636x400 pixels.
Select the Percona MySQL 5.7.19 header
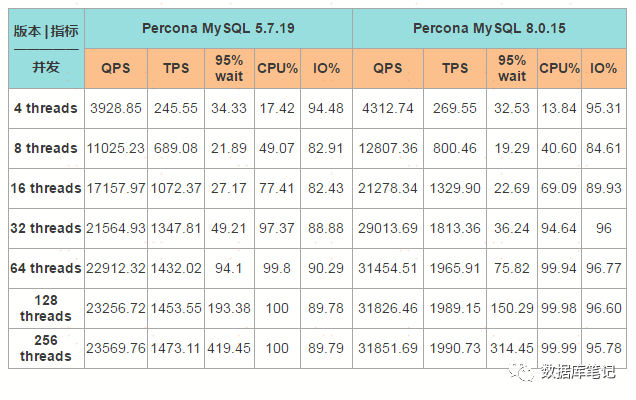[217, 28]
